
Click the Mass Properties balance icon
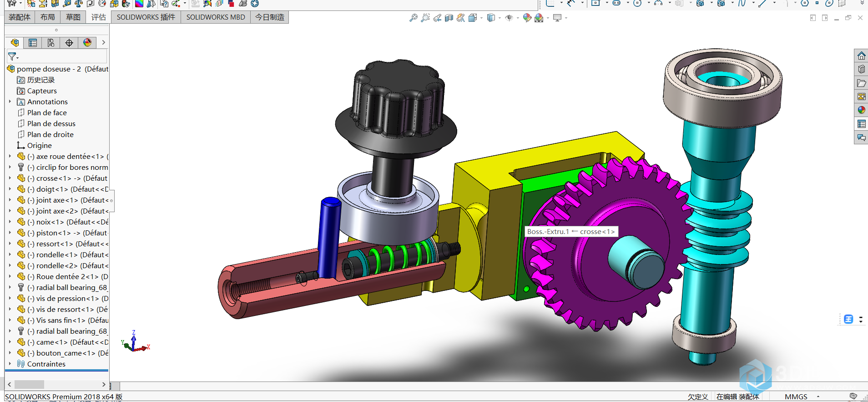(x=79, y=4)
